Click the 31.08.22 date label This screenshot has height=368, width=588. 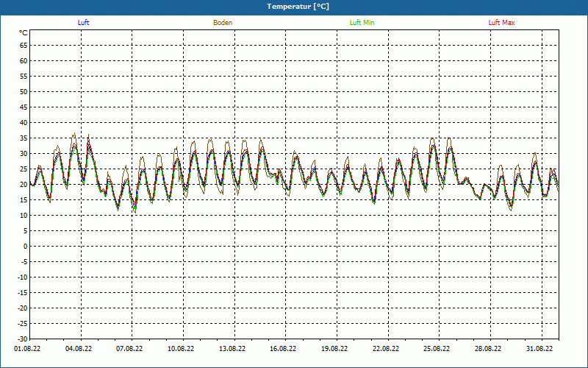point(539,349)
